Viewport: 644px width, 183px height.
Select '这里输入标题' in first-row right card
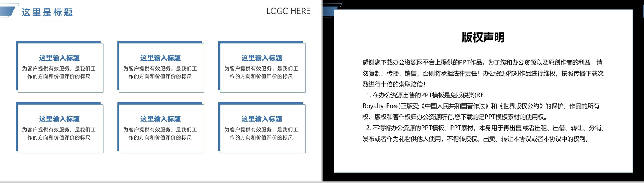pos(261,58)
